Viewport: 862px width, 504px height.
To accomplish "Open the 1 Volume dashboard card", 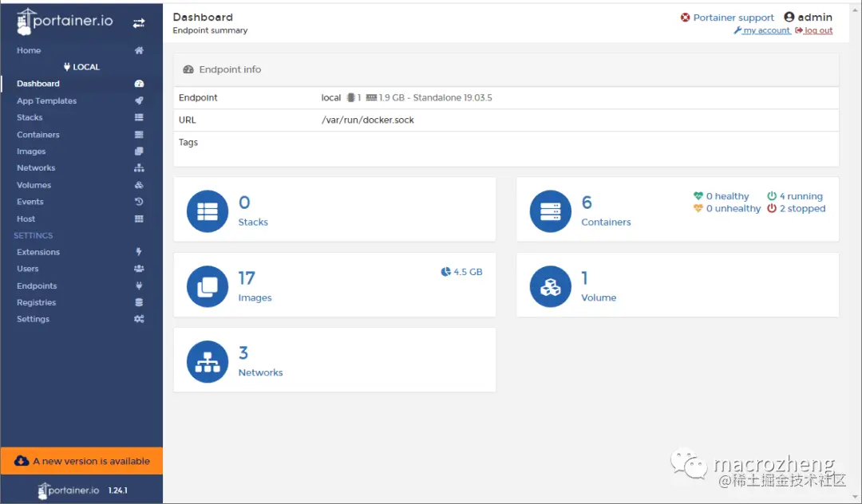I will point(678,285).
